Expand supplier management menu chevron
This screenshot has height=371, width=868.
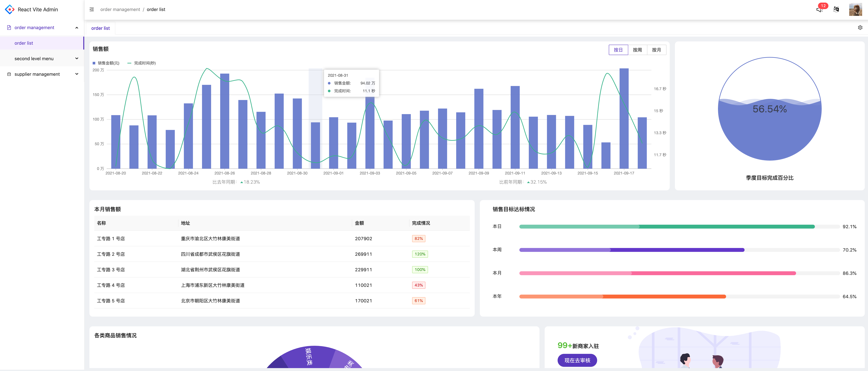pyautogui.click(x=77, y=74)
